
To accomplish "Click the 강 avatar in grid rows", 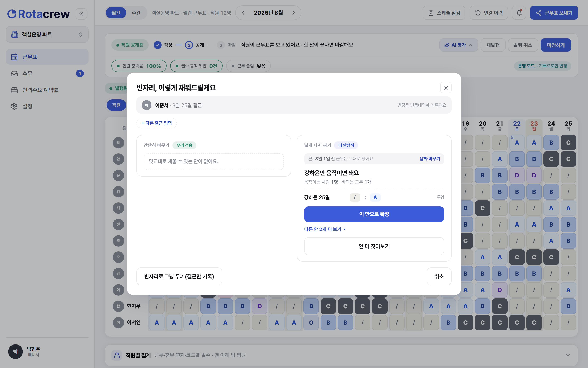I will pos(118,274).
